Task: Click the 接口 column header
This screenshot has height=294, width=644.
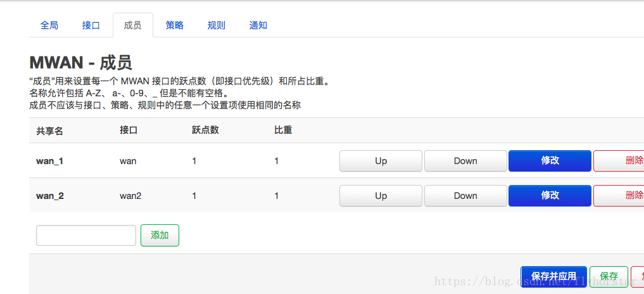Action: 129,131
